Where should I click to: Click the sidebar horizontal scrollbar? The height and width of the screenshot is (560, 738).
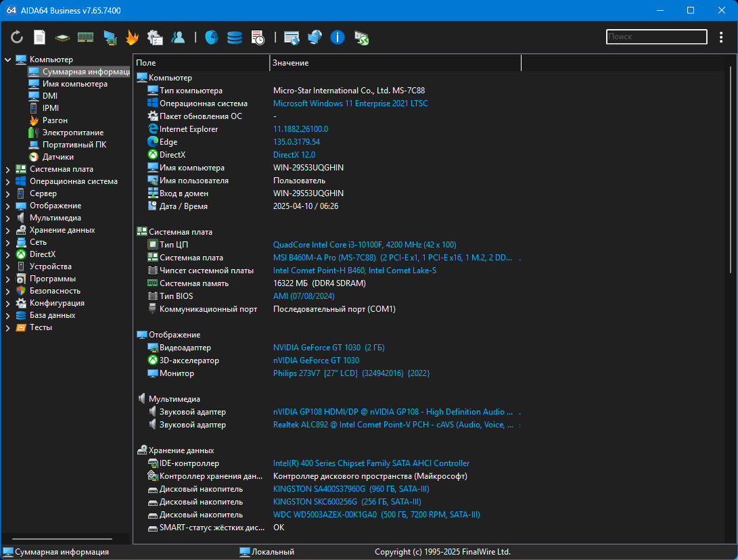tap(62, 539)
